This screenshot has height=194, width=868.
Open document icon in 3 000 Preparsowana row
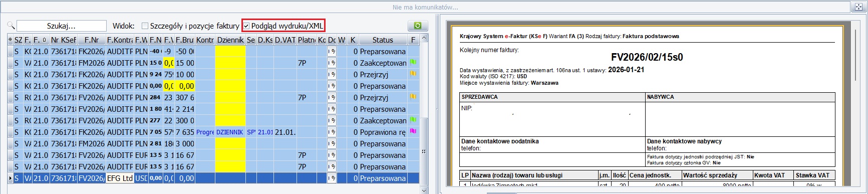tap(332, 143)
